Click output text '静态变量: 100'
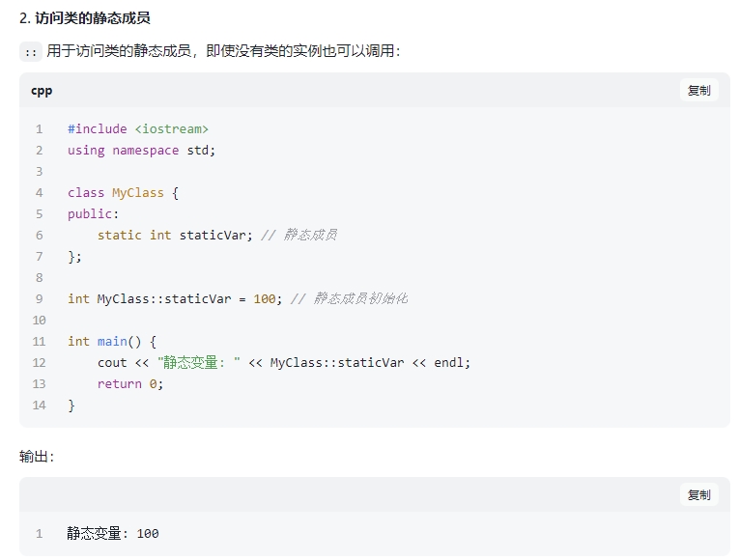Image resolution: width=739 pixels, height=560 pixels. point(113,533)
